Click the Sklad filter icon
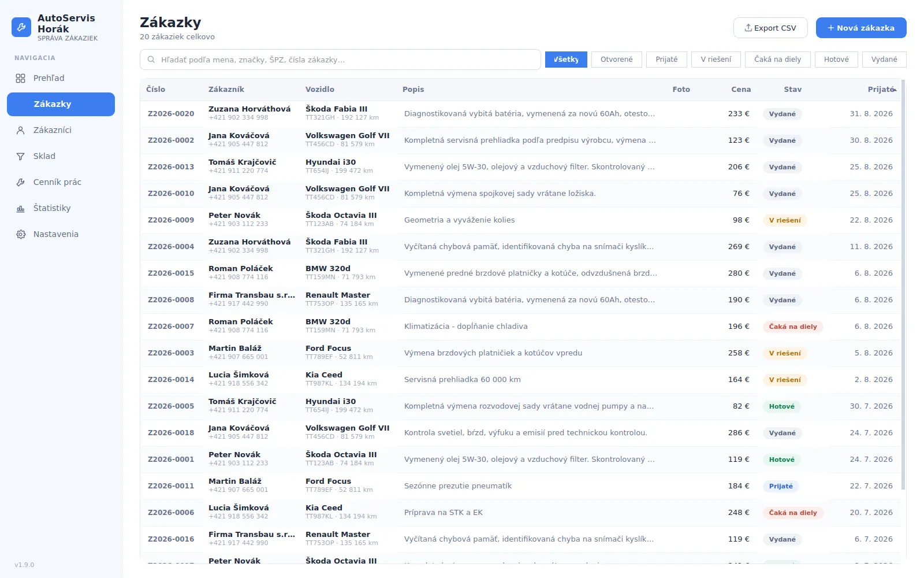The width and height of the screenshot is (924, 578). 21,156
